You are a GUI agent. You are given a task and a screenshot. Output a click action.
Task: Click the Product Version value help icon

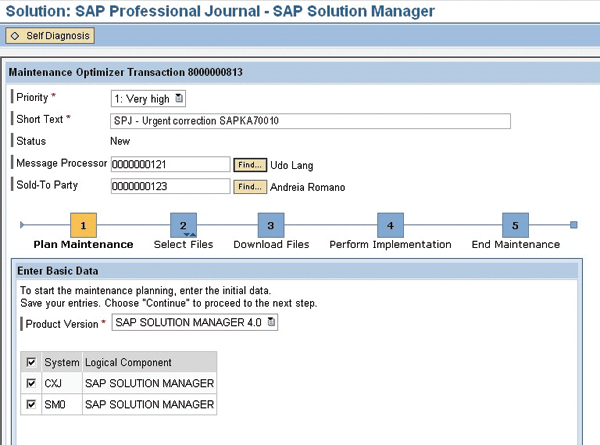(271, 322)
